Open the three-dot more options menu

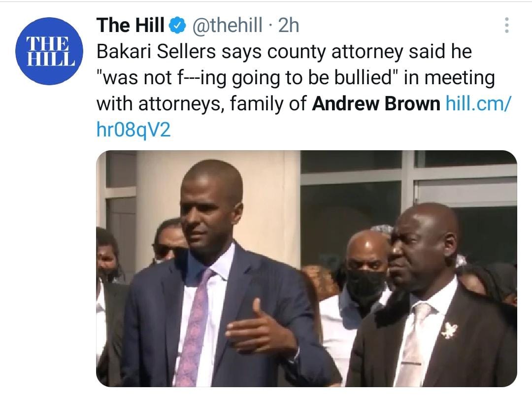(x=506, y=25)
